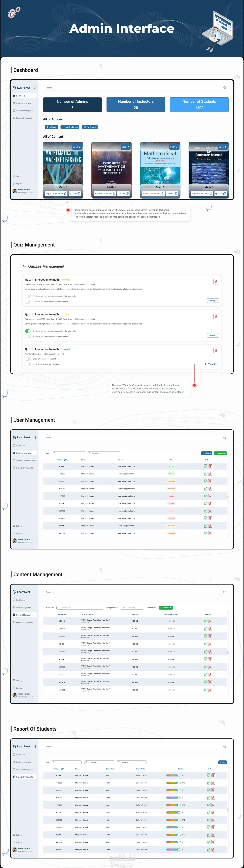Click search magnifier icon in Dashboard search bar
The width and height of the screenshot is (244, 868).
224,88
